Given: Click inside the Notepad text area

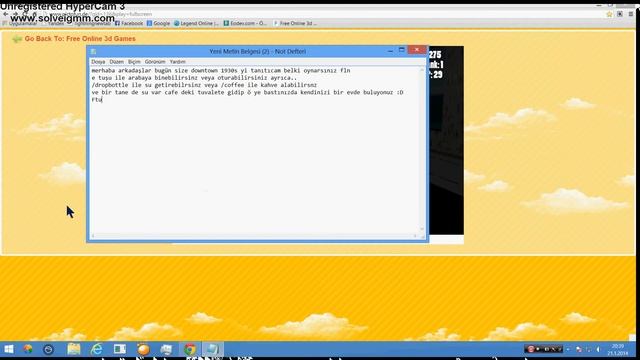Looking at the screenshot, I should click(255, 150).
